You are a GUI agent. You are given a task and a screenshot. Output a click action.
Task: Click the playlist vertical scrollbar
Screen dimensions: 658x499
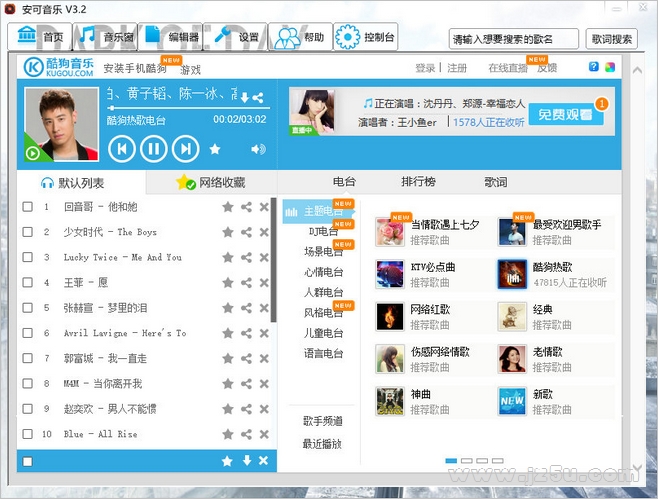tap(274, 260)
